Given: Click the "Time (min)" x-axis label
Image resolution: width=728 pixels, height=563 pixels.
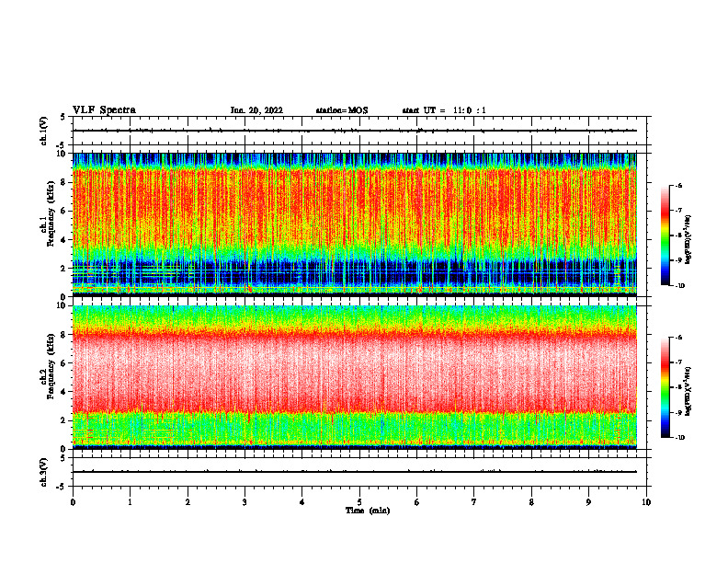Looking at the screenshot, I should coord(368,511).
